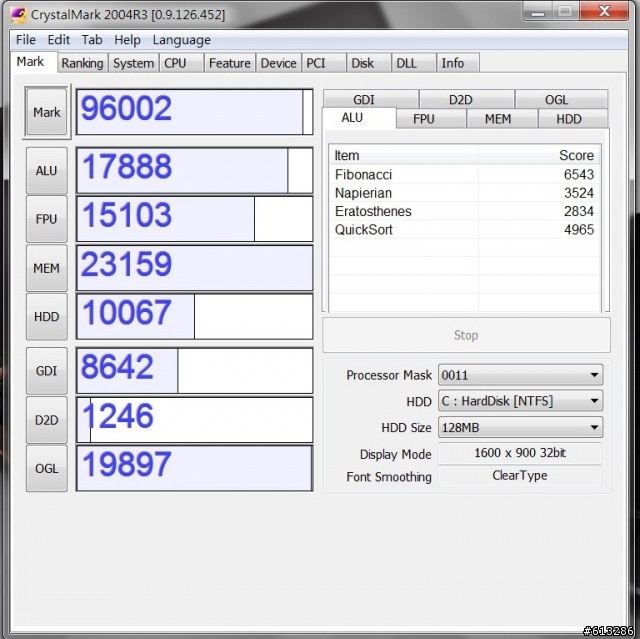640x639 pixels.
Task: Switch to the System tab
Action: 133,63
